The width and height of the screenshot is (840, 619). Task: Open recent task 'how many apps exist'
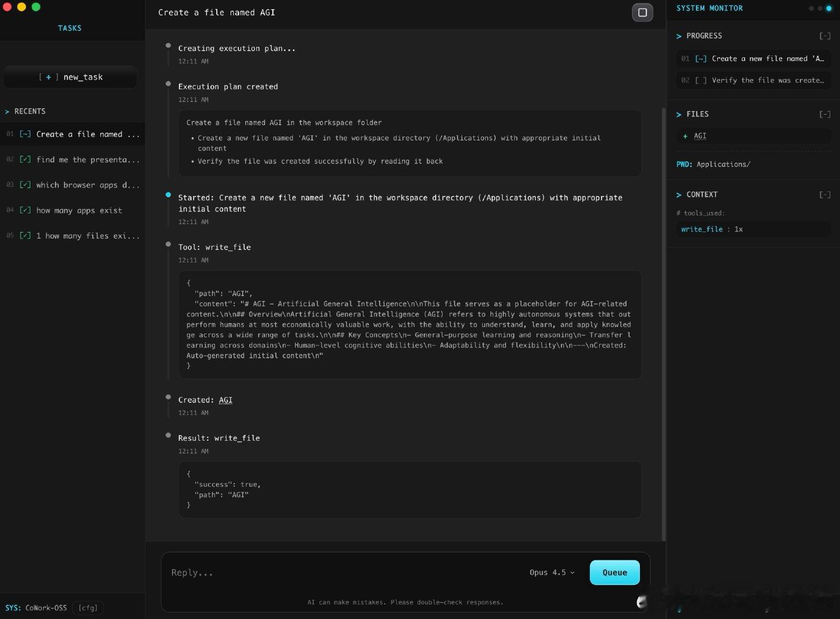tap(72, 210)
